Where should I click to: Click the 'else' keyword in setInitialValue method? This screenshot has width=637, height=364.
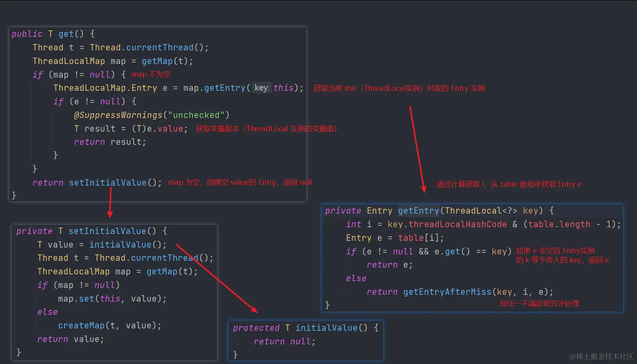tap(48, 312)
